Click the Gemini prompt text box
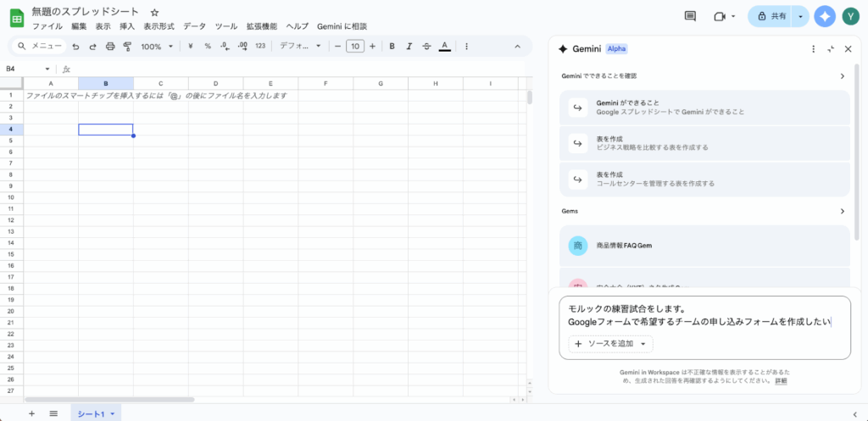The width and height of the screenshot is (868, 421). (704, 315)
